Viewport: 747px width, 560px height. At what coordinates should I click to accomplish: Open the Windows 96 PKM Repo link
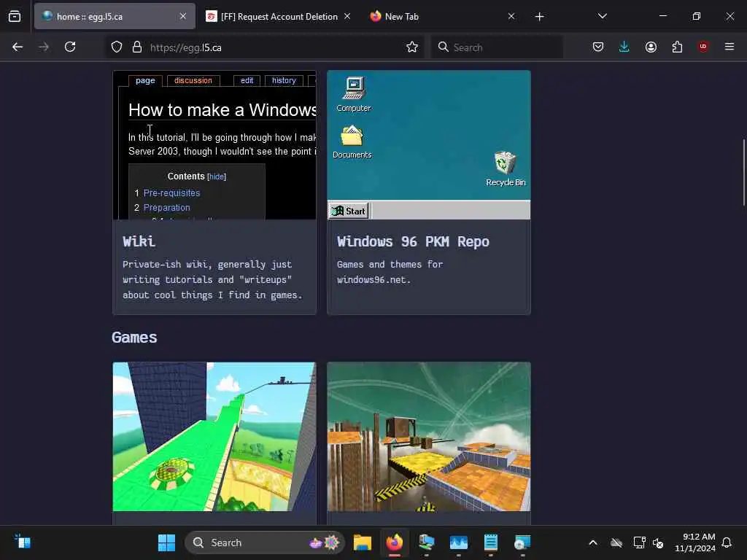pos(413,241)
